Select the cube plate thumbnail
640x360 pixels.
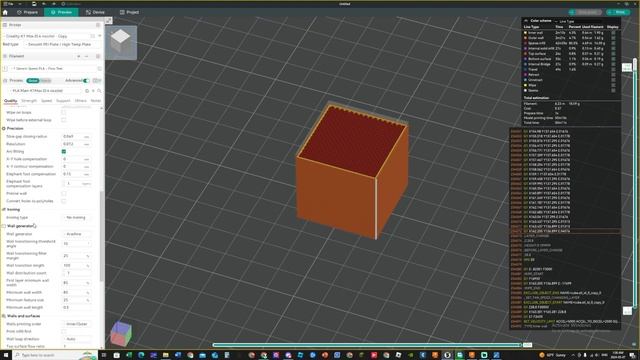click(121, 42)
